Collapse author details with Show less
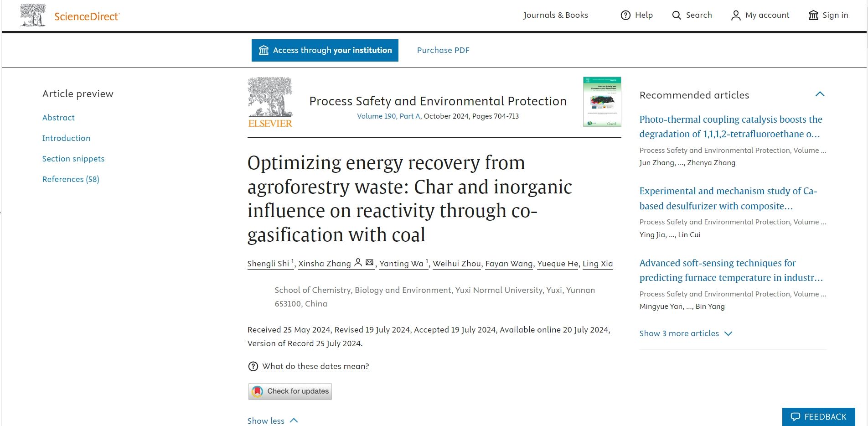 pyautogui.click(x=272, y=421)
